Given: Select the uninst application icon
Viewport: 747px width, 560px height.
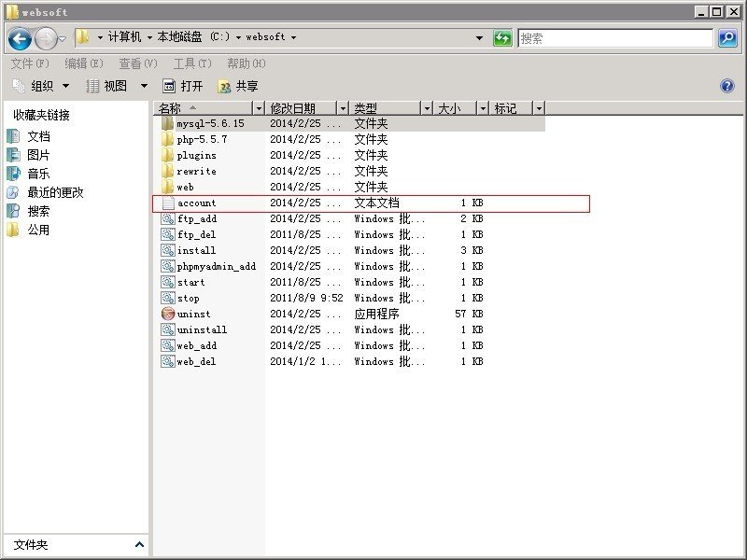Looking at the screenshot, I should click(x=168, y=314).
